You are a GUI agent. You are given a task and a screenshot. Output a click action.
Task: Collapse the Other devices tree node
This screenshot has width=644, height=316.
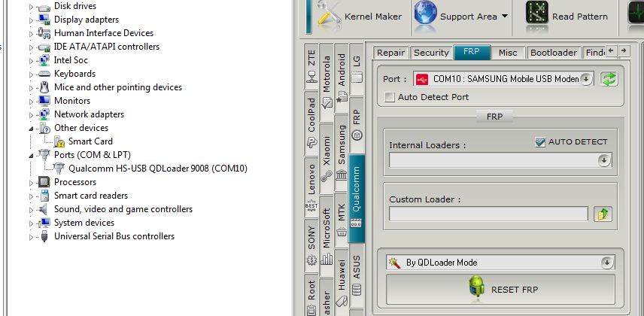[x=31, y=129]
